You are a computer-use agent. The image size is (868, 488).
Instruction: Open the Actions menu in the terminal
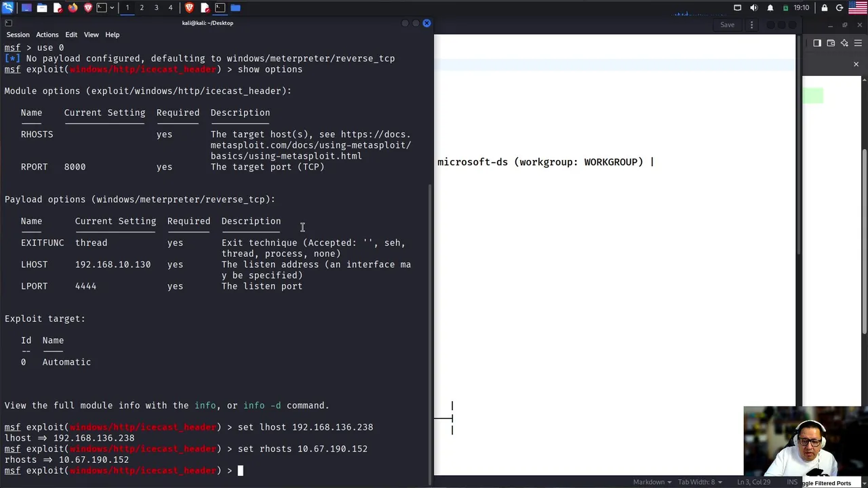(47, 35)
